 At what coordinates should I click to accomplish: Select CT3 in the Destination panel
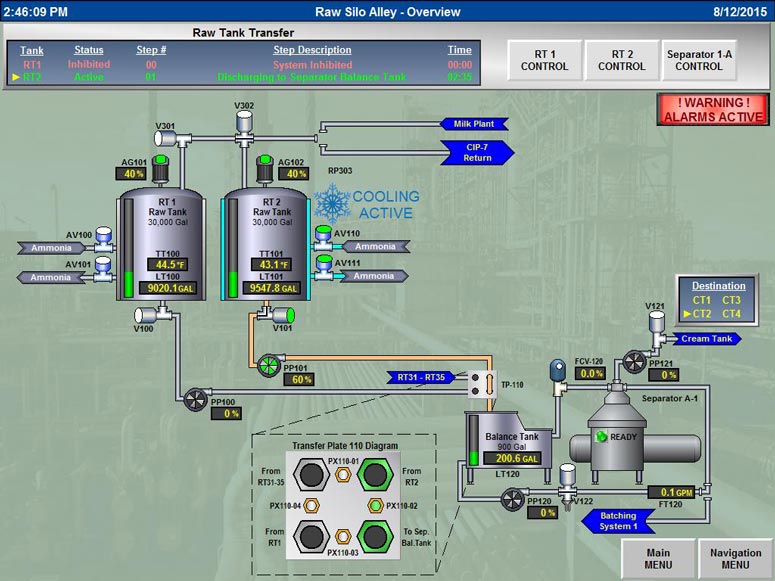731,300
